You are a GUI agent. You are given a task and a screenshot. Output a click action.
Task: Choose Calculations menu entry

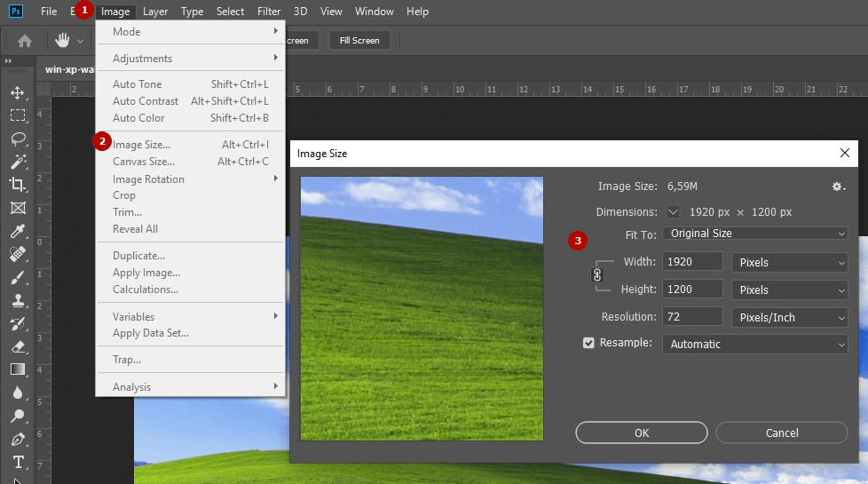pyautogui.click(x=191, y=290)
